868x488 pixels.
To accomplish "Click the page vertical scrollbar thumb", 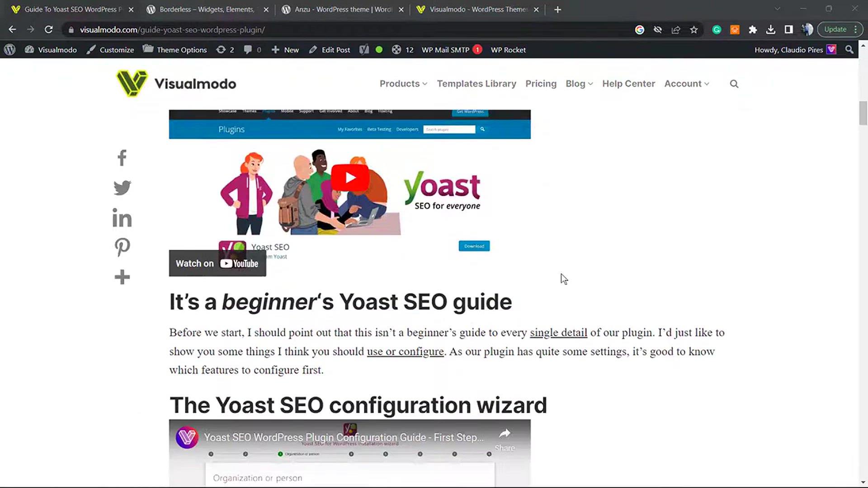I will pyautogui.click(x=863, y=113).
